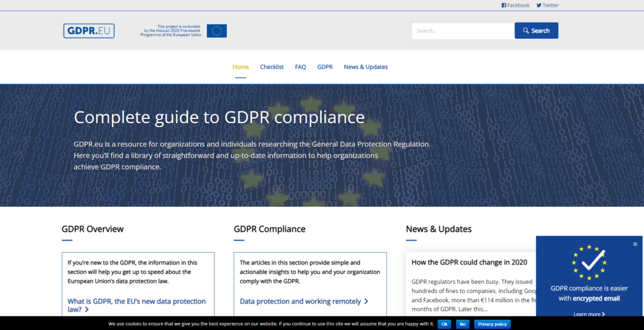644x330 pixels.
Task: Click Learn more in the popup
Action: coord(589,314)
